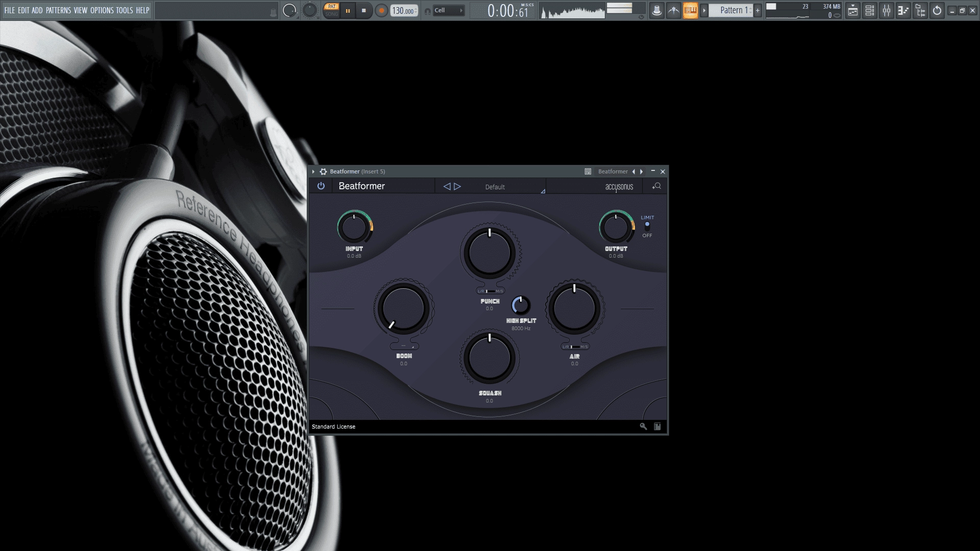Screen dimensions: 980x551
Task: Click the hint bar plugin icon
Action: (273, 13)
